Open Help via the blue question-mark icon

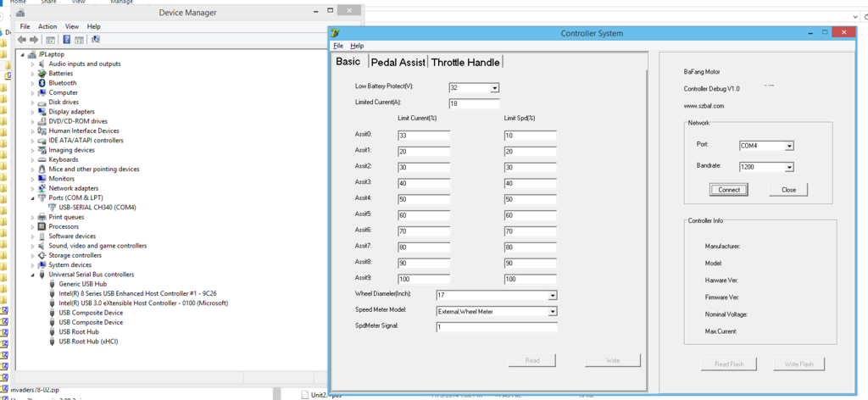point(66,39)
